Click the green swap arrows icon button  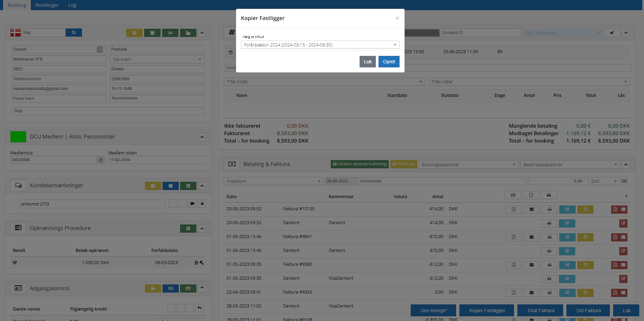170,33
